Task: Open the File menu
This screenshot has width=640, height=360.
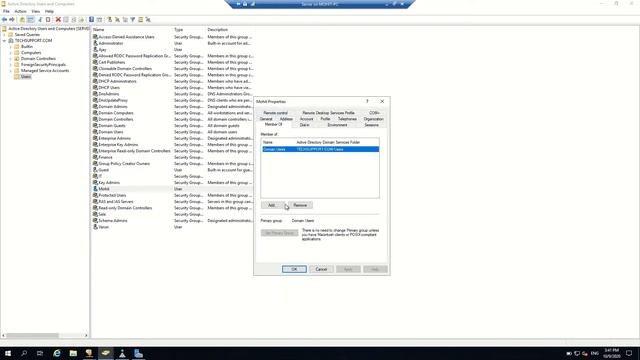Action: (6, 11)
